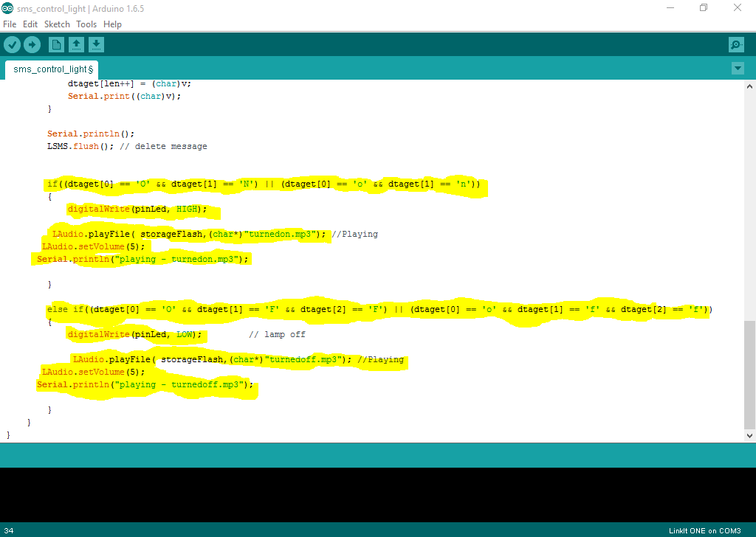Click 'Serial.println("playing - turnedoff.mp3");' line
The height and width of the screenshot is (537, 756).
145,384
